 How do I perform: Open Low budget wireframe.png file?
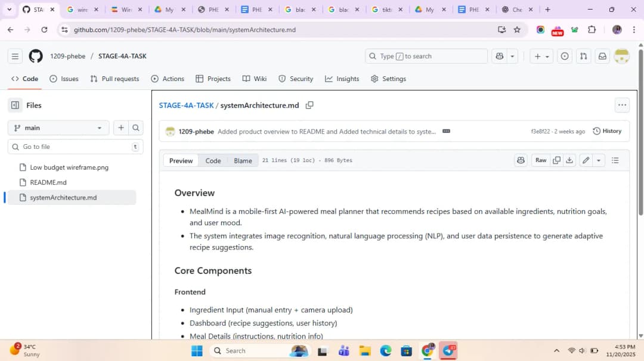coord(69,167)
